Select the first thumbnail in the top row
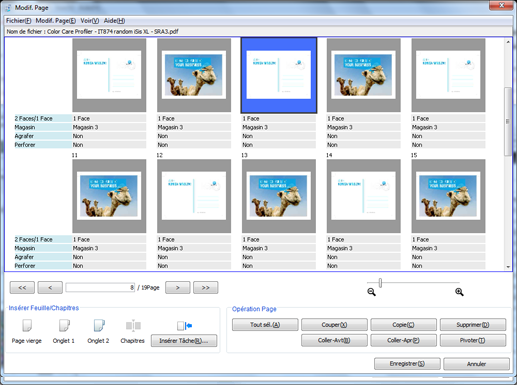The height and width of the screenshot is (385, 517). coord(109,75)
